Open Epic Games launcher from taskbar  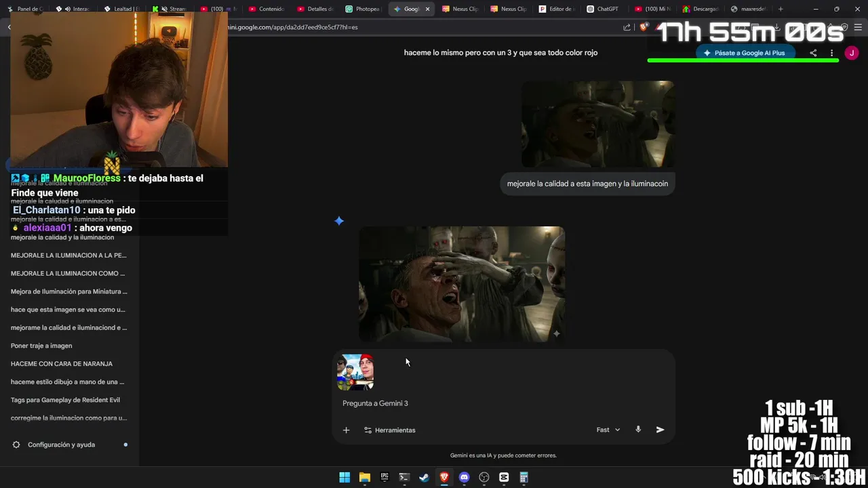pyautogui.click(x=384, y=477)
